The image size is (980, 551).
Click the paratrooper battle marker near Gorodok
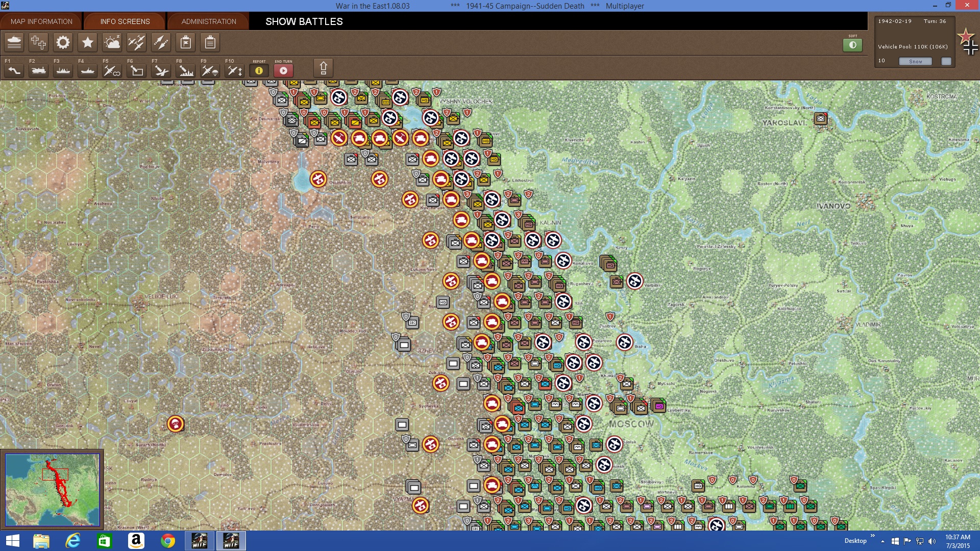(176, 424)
